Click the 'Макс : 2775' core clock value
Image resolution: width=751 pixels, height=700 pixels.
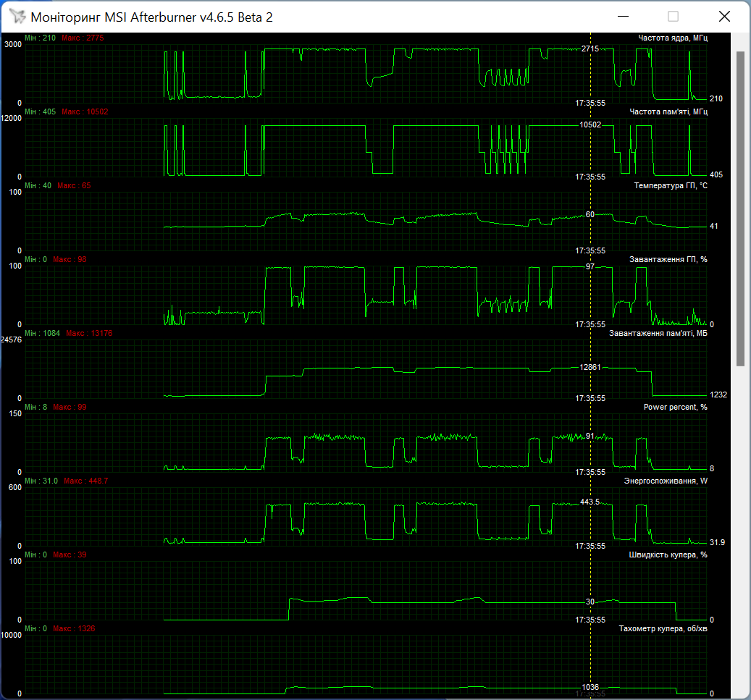click(x=83, y=38)
